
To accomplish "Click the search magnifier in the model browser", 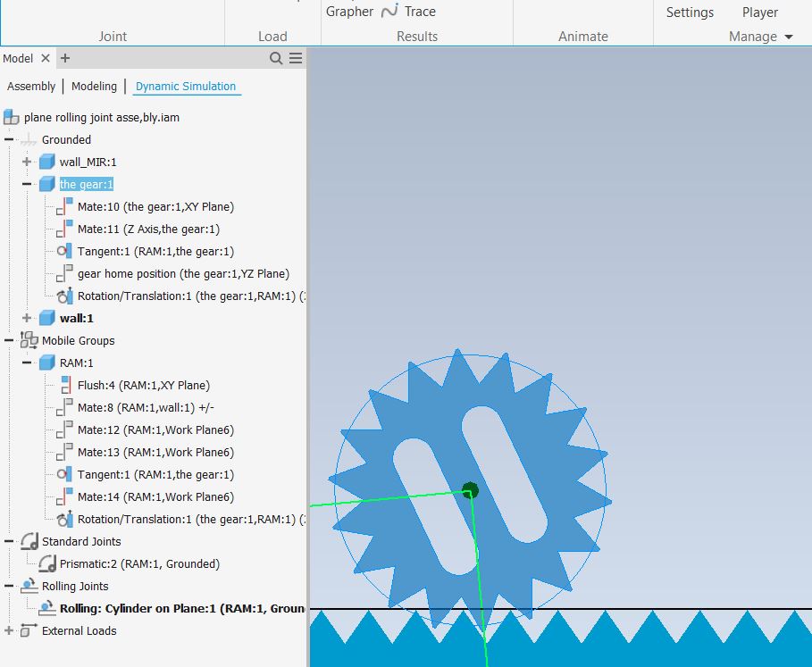I will pos(277,58).
